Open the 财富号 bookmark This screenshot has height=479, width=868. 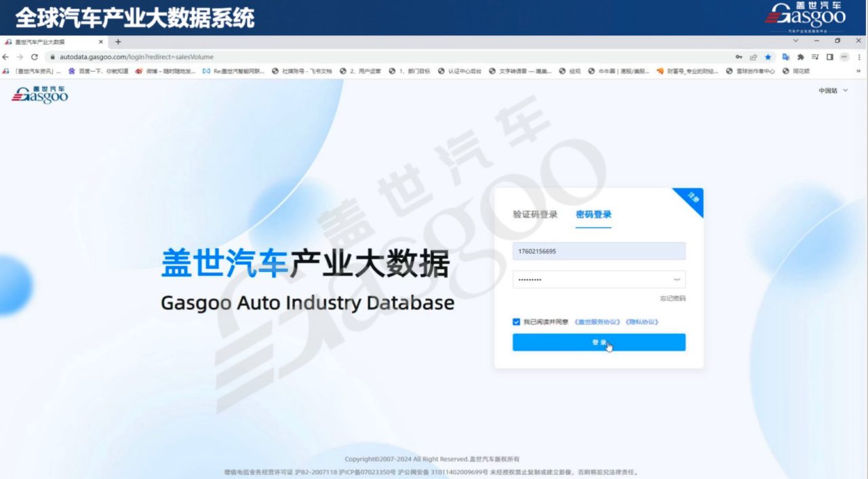click(x=688, y=71)
